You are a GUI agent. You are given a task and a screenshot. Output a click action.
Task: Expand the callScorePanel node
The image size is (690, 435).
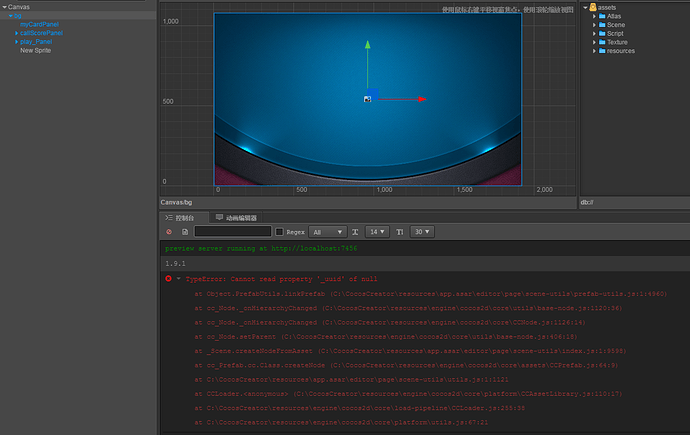point(17,33)
